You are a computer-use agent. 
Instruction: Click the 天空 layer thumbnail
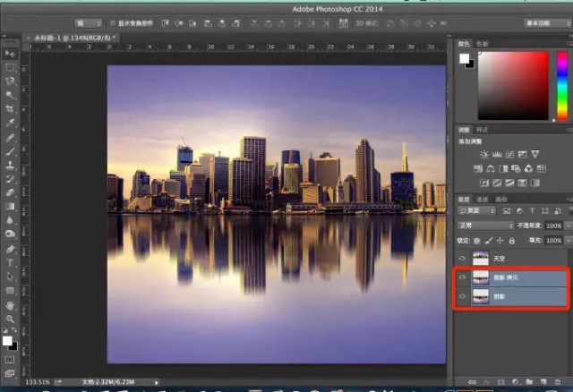coord(480,258)
